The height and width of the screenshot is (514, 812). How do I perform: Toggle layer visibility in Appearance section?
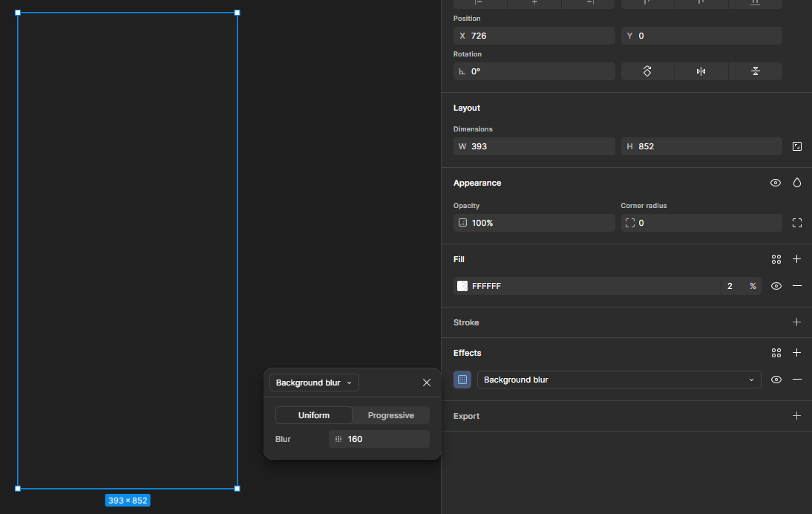pos(776,183)
